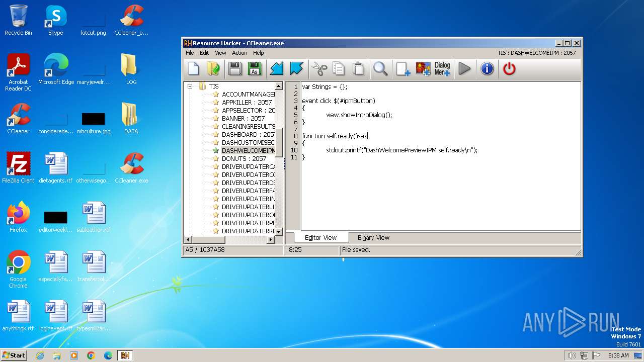Click the Compile script play icon
Screen dimensions: 644x362
coord(464,69)
